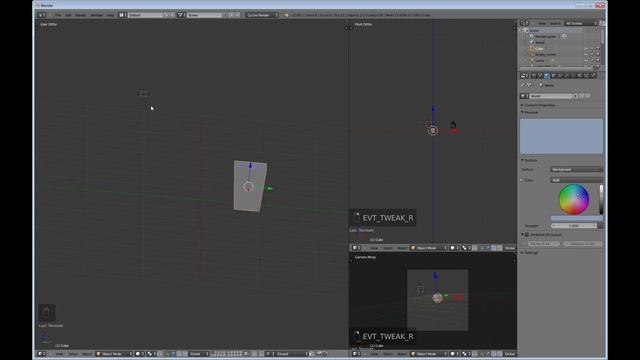Open the File menu
Image resolution: width=640 pixels, height=360 pixels.
[x=58, y=15]
